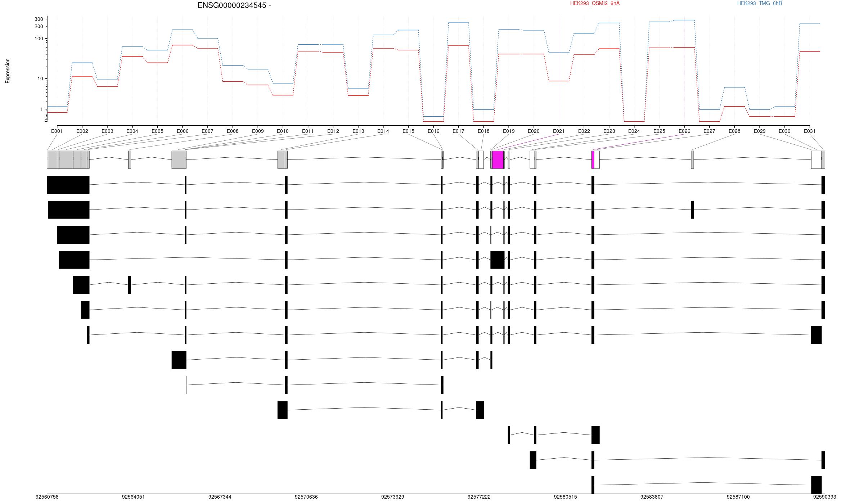Select exon label E010

pos(283,131)
